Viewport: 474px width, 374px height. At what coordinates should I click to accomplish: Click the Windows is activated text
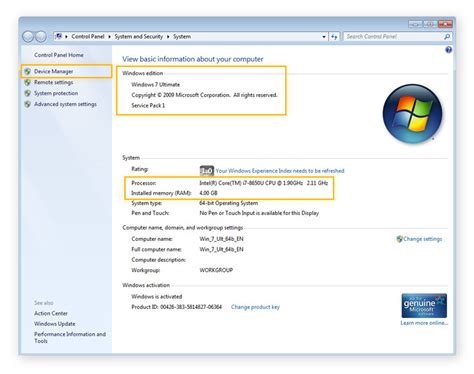click(x=157, y=297)
